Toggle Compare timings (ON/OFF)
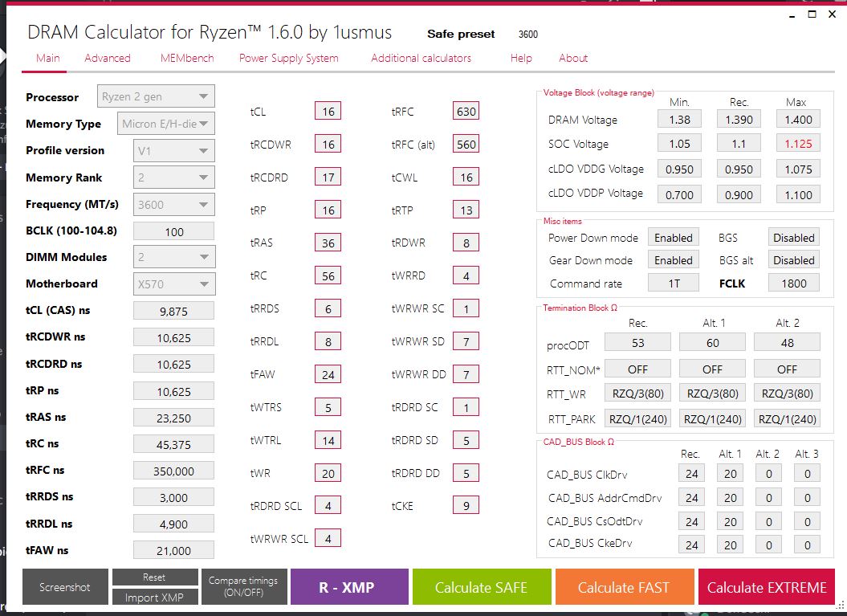Screen dimensions: 847x616 pos(243,587)
